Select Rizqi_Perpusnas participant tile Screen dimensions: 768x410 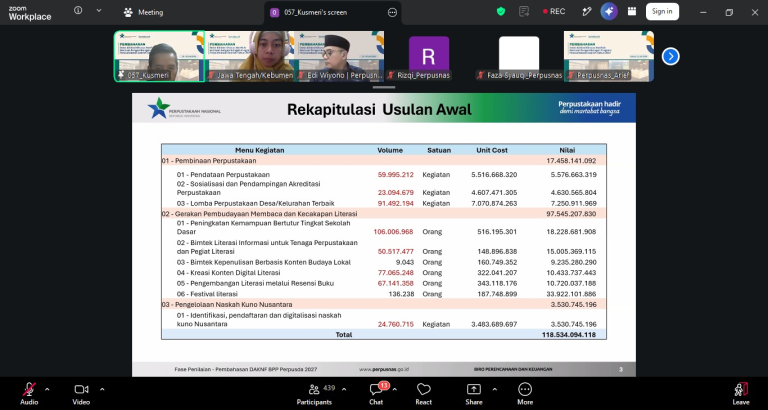(x=429, y=56)
